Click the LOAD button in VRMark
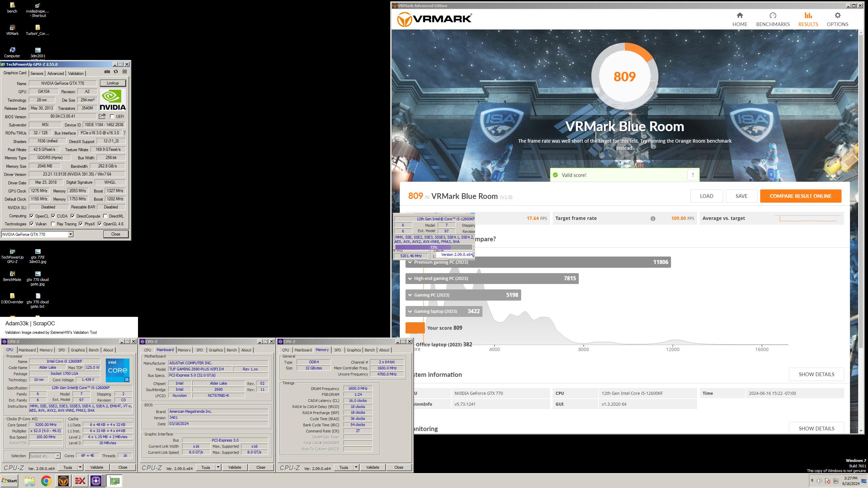The image size is (868, 488). [707, 196]
